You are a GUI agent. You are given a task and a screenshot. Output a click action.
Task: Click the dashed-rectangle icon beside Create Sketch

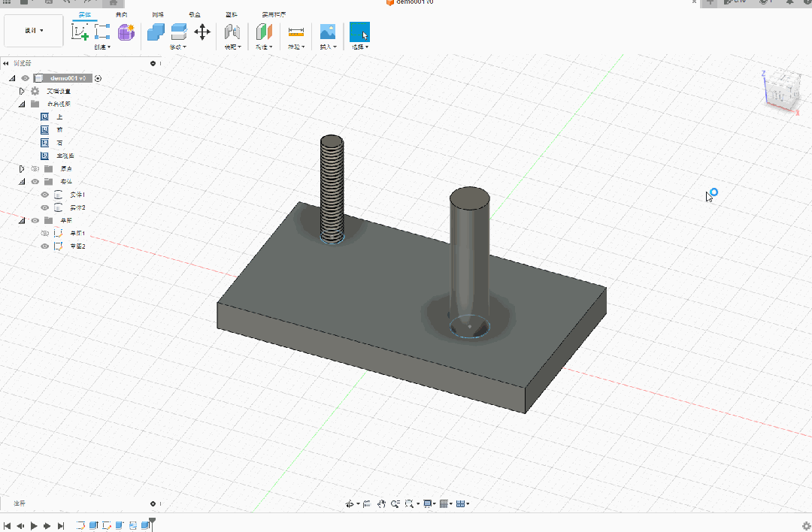pyautogui.click(x=102, y=32)
